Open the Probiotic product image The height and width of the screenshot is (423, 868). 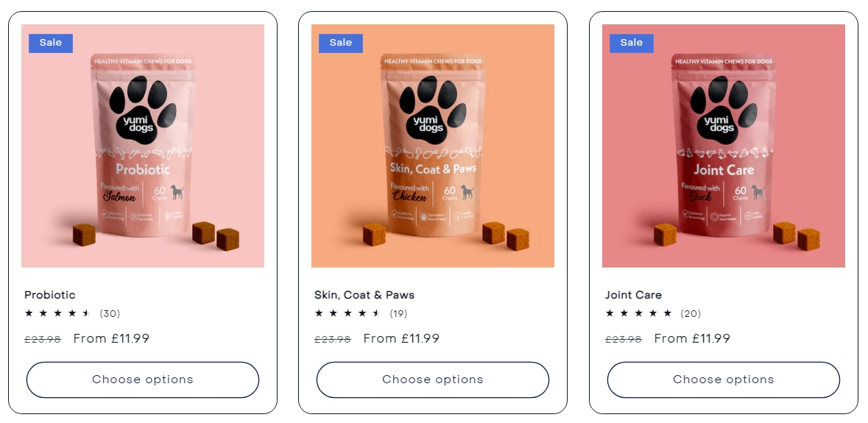143,146
